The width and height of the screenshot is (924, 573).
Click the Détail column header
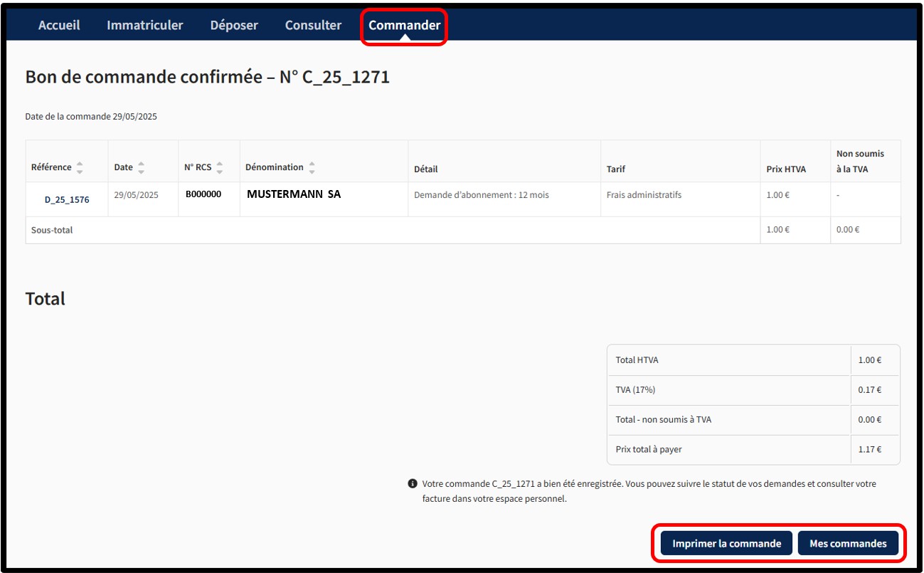(425, 169)
